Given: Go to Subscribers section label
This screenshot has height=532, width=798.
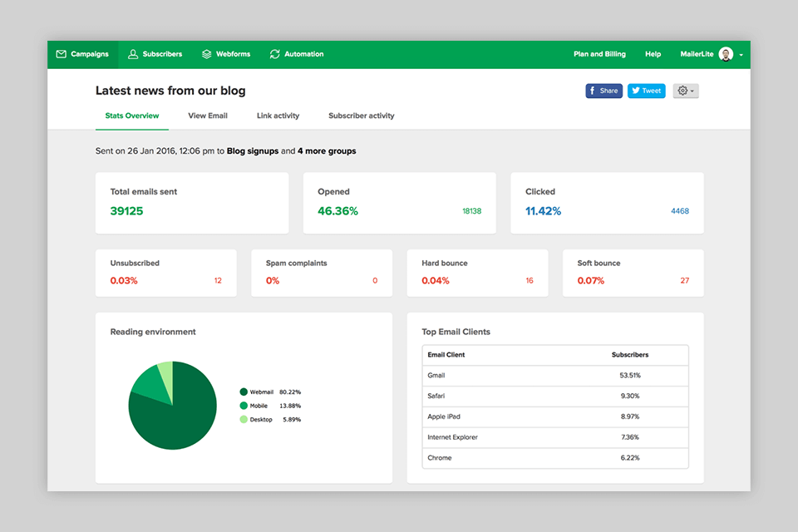Looking at the screenshot, I should pos(162,54).
